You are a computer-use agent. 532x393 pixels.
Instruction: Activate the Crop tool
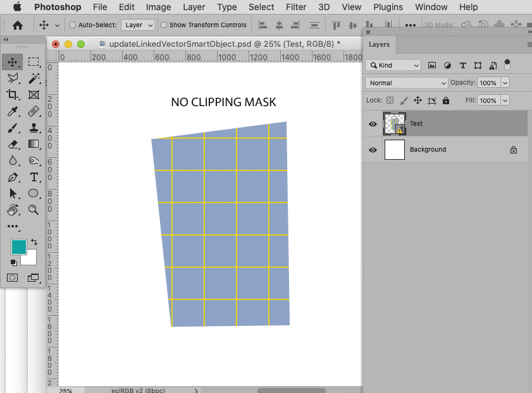(13, 95)
